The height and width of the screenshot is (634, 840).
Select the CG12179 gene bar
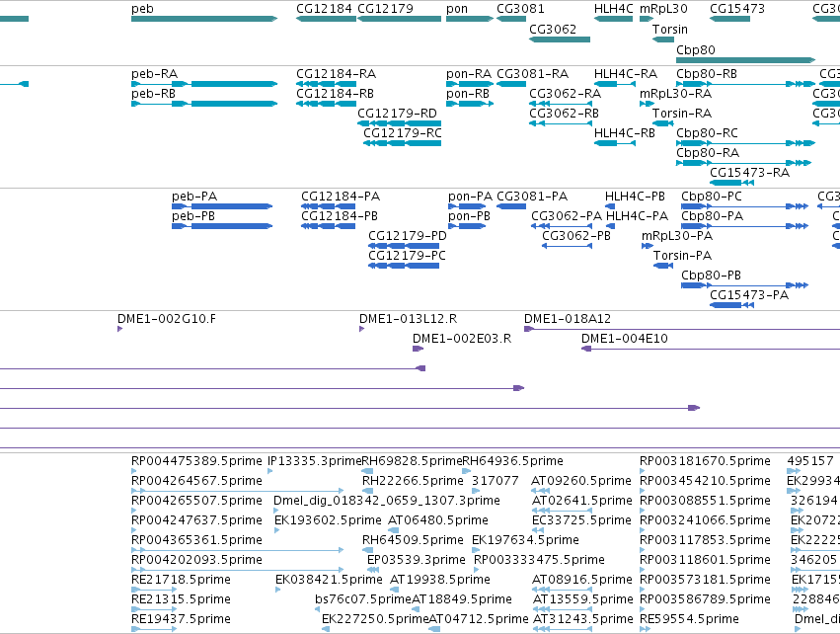[399, 19]
